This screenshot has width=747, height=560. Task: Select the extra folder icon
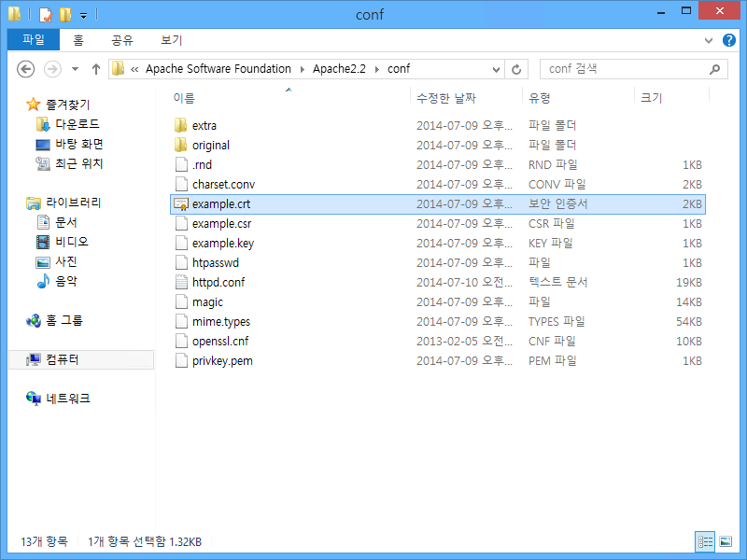[x=181, y=125]
